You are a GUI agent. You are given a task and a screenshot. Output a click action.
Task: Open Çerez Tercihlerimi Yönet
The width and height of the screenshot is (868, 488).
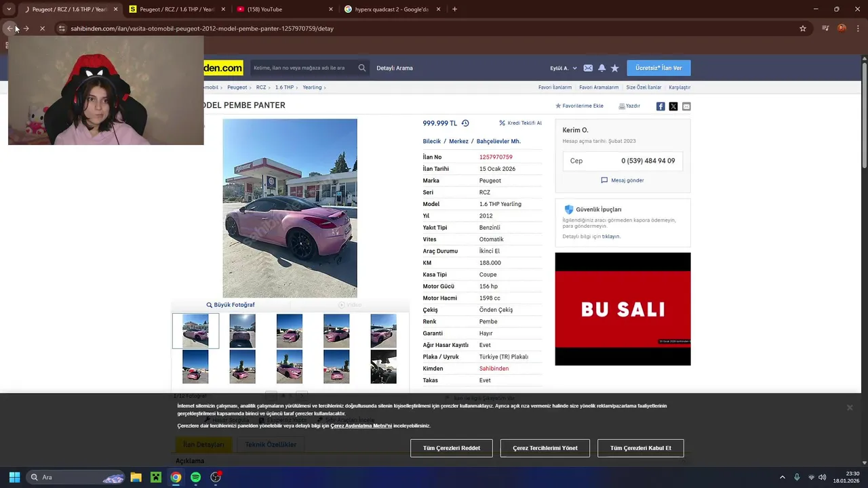click(545, 448)
